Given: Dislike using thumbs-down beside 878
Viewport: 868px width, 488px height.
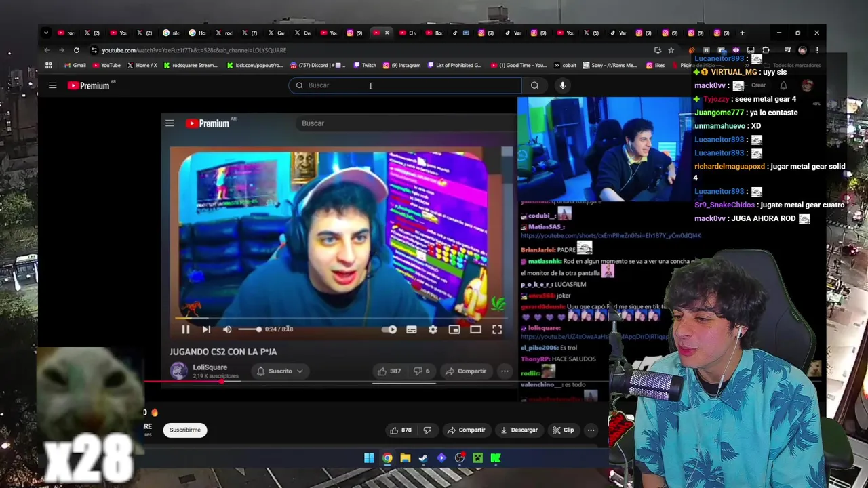Looking at the screenshot, I should coord(427,430).
